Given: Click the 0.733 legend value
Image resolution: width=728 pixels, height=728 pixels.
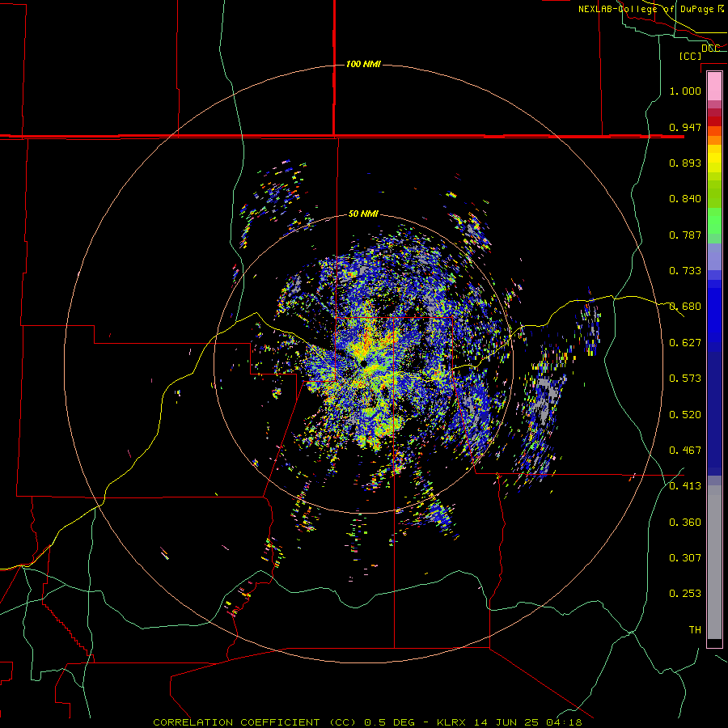Looking at the screenshot, I should click(685, 271).
